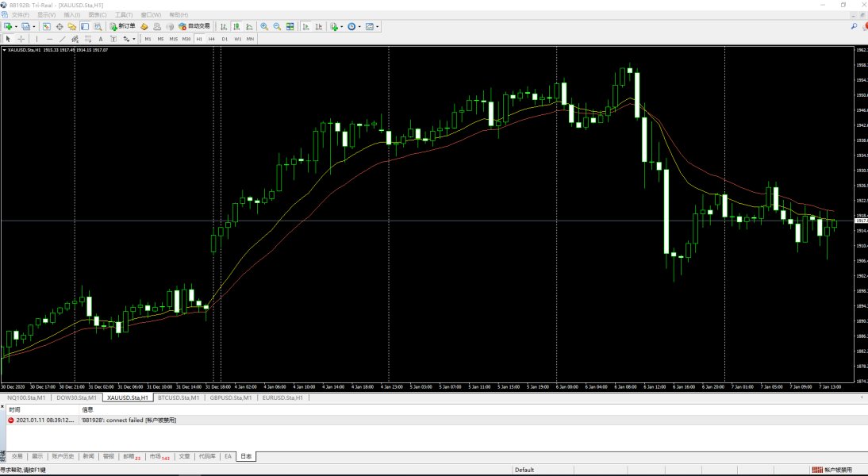Select the Fibonacci retracement tool
The height and width of the screenshot is (476, 868).
point(87,39)
